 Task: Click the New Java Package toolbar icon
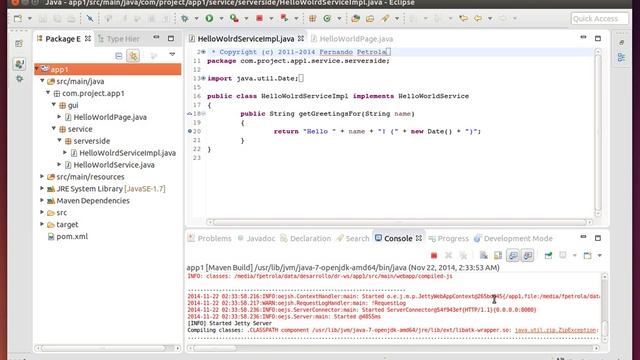(313, 18)
